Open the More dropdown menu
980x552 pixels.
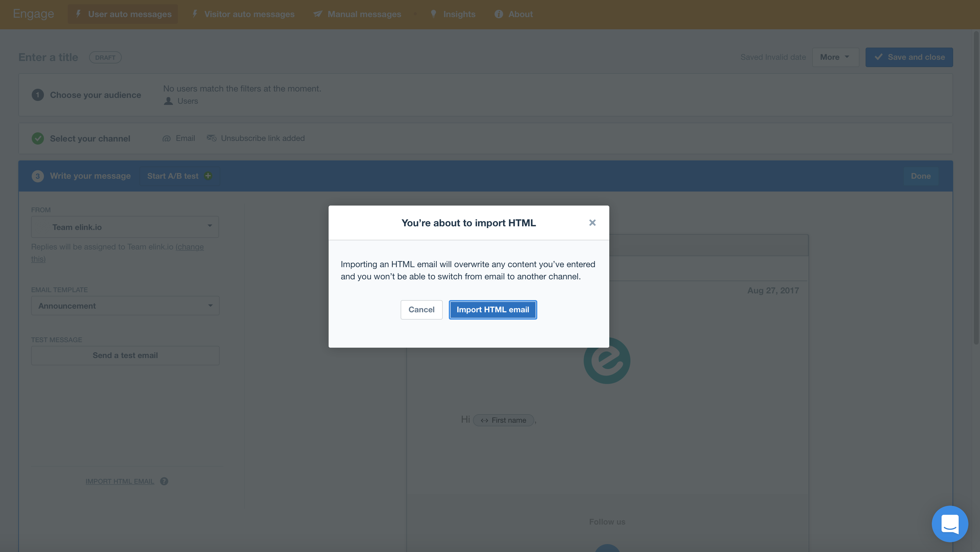point(835,57)
